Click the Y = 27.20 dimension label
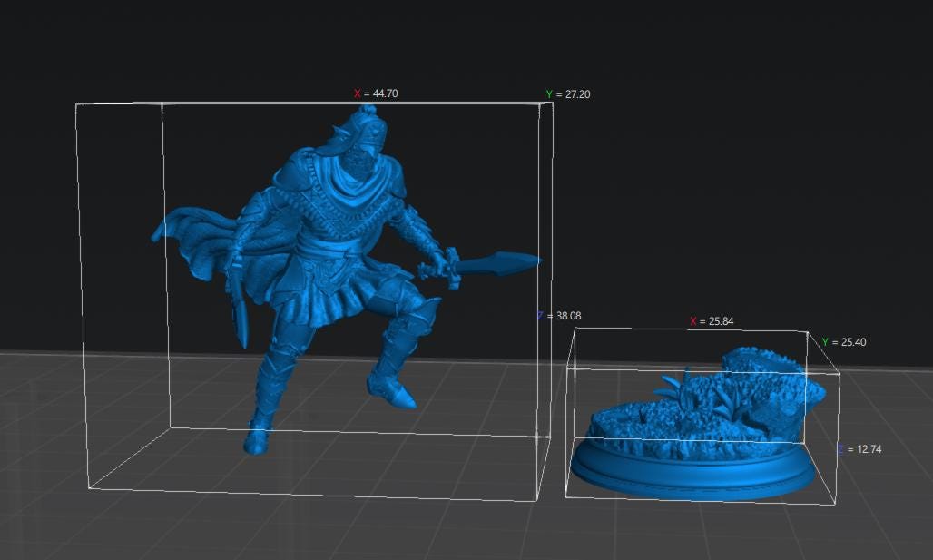Viewport: 933px width, 560px height. click(x=568, y=94)
